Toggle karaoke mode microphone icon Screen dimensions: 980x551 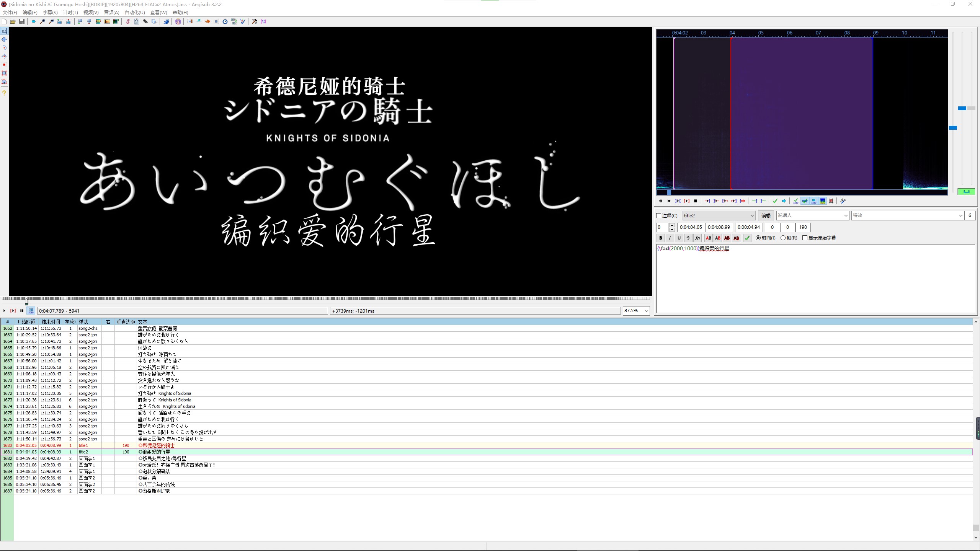(843, 201)
